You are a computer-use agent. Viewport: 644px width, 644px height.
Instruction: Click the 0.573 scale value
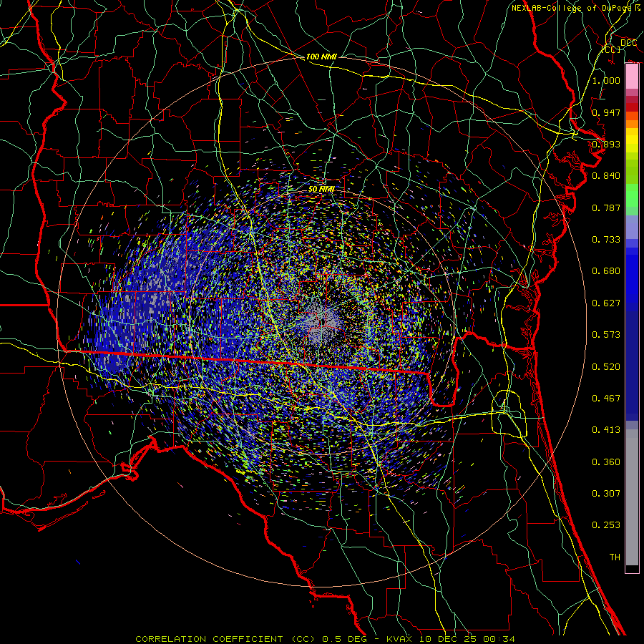606,335
